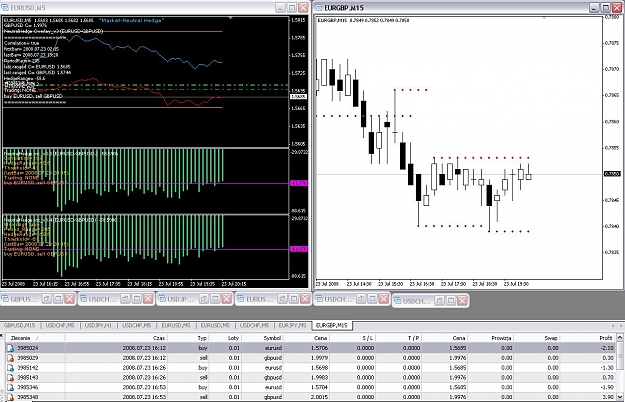Sort orders by the T / P column header
Viewport: 625px width, 402px height.
tap(398, 338)
